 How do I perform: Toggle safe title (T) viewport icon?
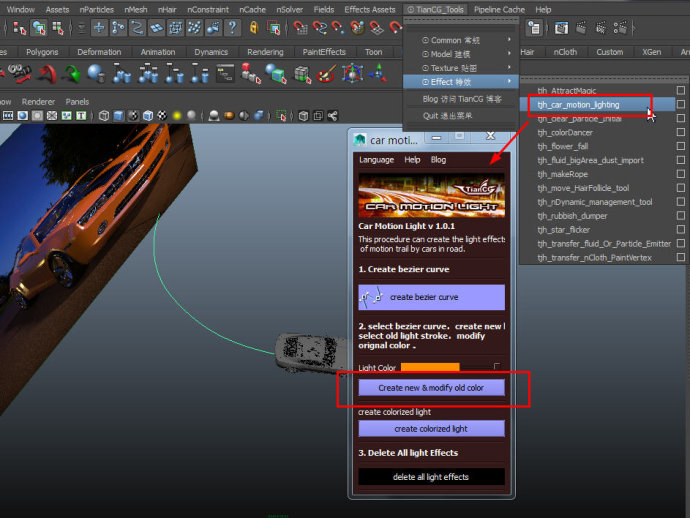[x=81, y=116]
